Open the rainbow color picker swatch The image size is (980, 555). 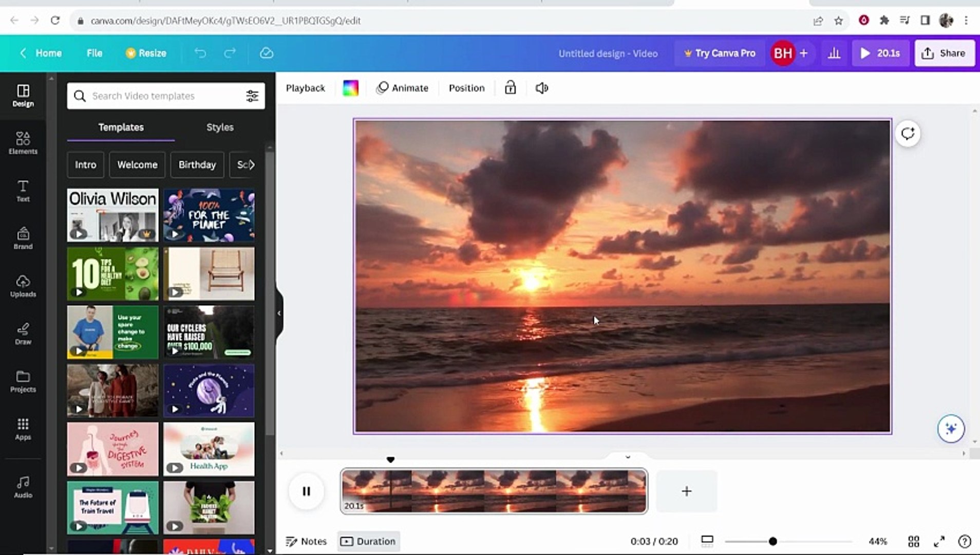coord(350,88)
